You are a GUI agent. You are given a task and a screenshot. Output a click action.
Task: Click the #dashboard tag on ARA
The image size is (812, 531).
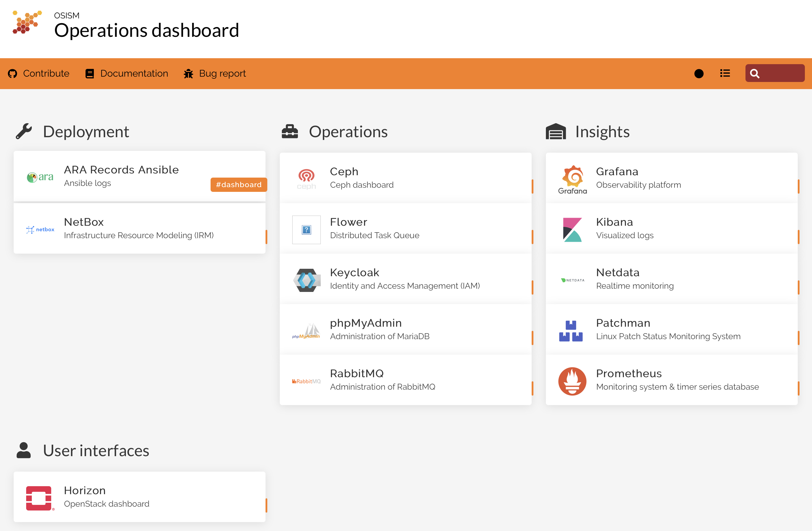tap(238, 185)
